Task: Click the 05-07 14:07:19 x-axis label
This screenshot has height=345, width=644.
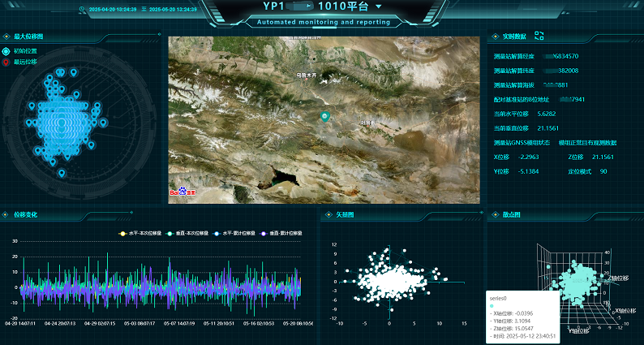Action: click(179, 324)
